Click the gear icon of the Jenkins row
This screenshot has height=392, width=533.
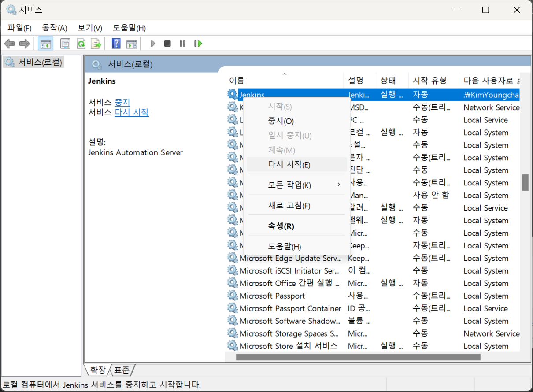(x=232, y=94)
